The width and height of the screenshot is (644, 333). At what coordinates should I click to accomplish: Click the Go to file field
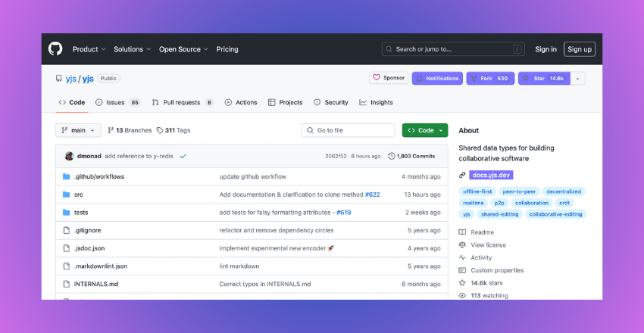pyautogui.click(x=348, y=130)
